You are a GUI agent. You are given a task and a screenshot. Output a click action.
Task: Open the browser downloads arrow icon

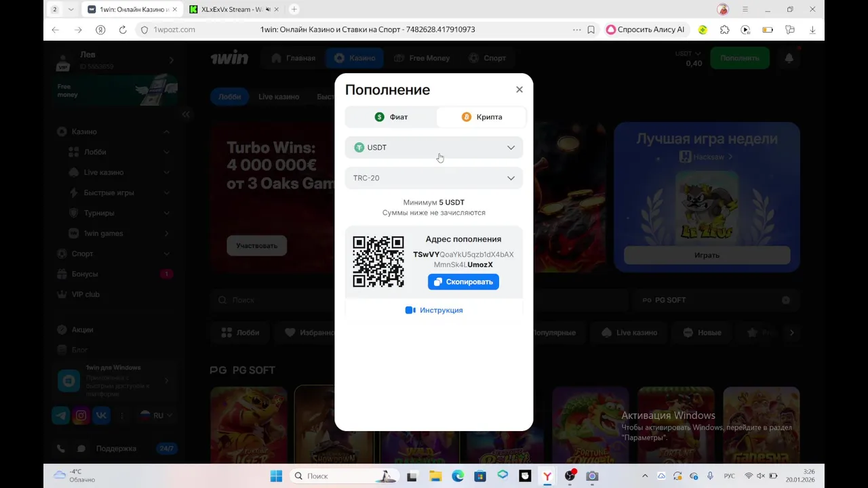click(812, 30)
